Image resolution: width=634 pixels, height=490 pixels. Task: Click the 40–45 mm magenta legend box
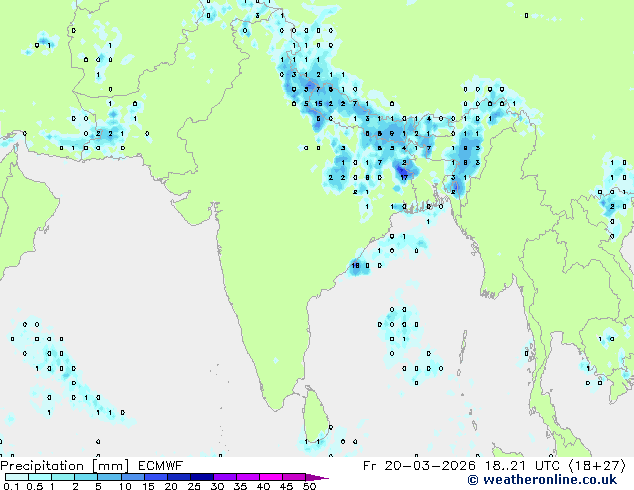(271, 477)
